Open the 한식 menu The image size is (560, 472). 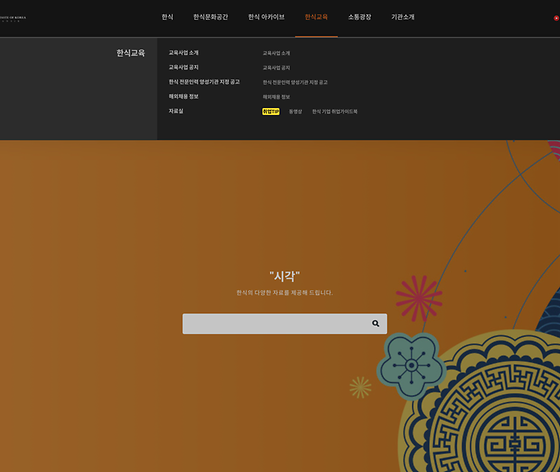click(168, 17)
